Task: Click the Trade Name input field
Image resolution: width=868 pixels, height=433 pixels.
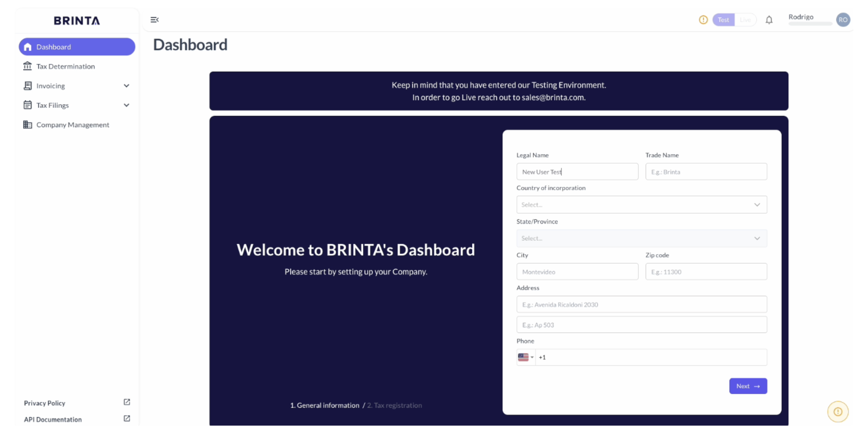Action: point(706,172)
